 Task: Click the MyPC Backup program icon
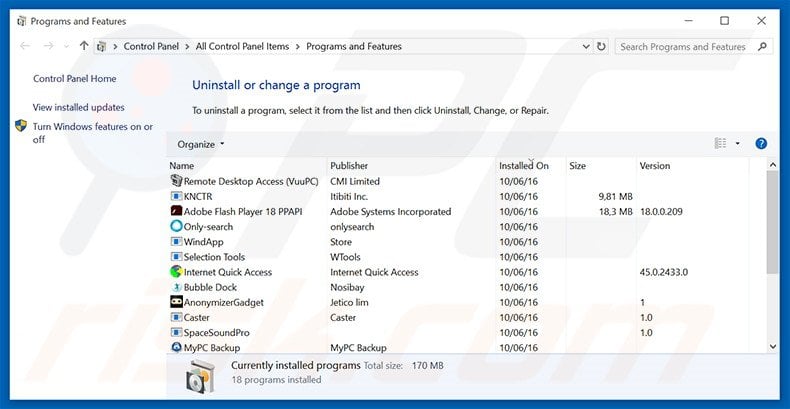coord(176,347)
